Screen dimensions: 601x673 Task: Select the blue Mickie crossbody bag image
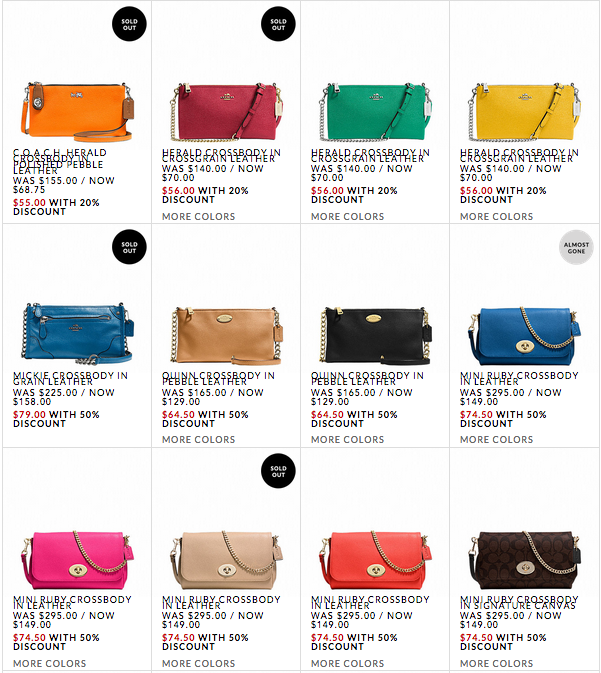pos(77,334)
